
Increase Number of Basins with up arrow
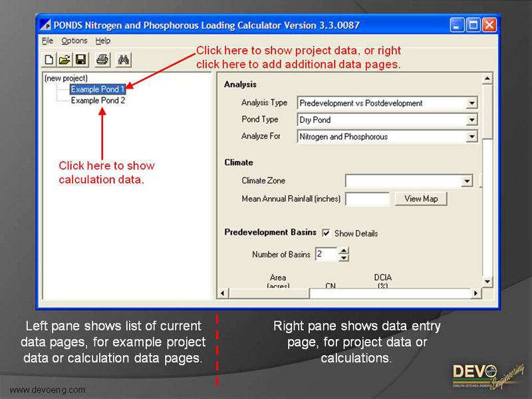(x=343, y=251)
